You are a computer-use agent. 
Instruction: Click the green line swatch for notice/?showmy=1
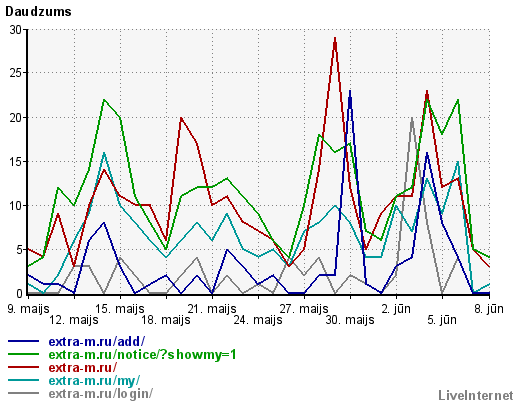coord(23,354)
